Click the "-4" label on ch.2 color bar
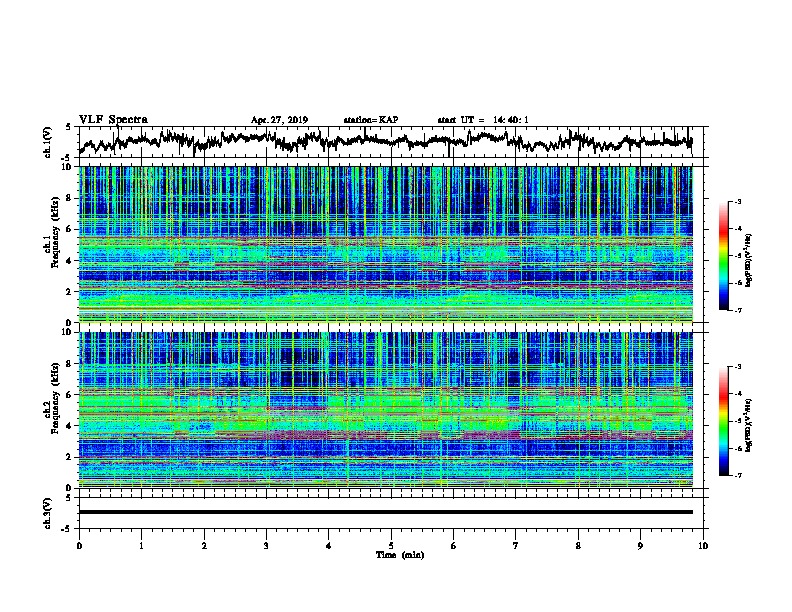Image resolution: width=792 pixels, height=612 pixels. click(x=738, y=394)
